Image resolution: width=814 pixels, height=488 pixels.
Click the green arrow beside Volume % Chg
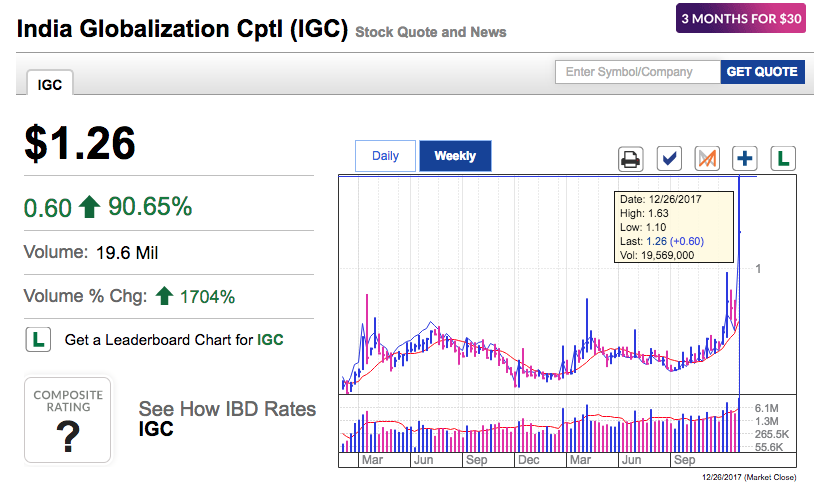(164, 296)
